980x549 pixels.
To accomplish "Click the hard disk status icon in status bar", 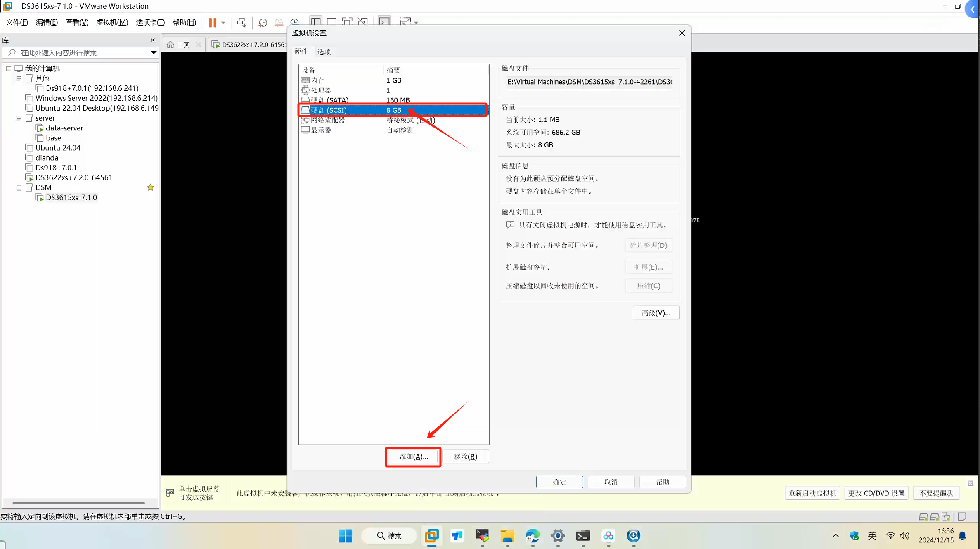I will [924, 516].
